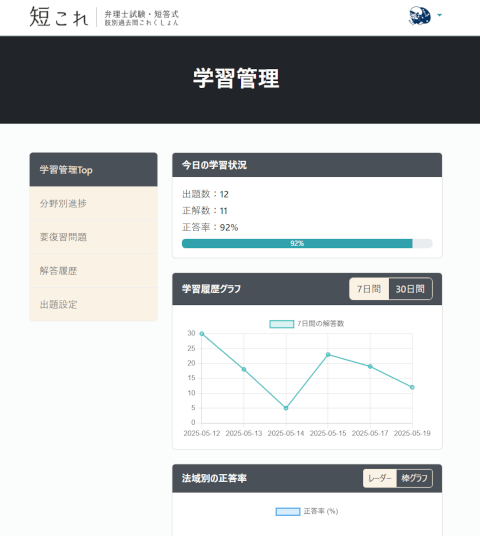This screenshot has height=536, width=480.
Task: Show the 棒グラフ chart view
Action: (414, 478)
